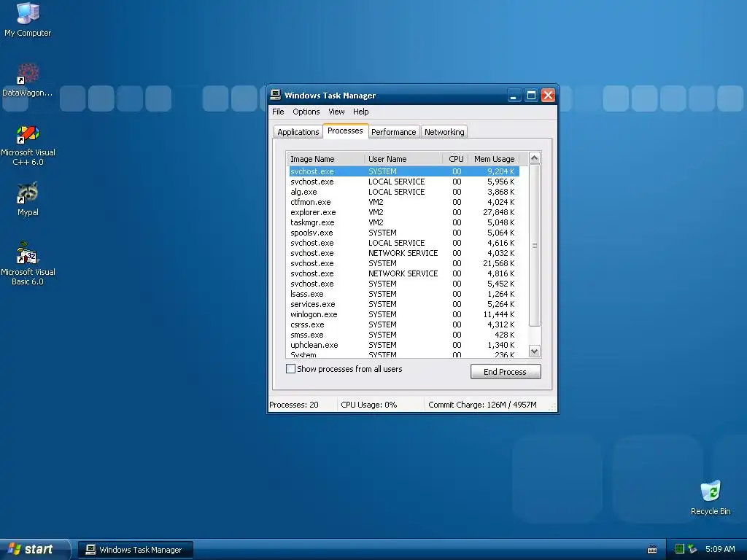Open the Networking tab
The height and width of the screenshot is (560, 747).
pyautogui.click(x=444, y=132)
